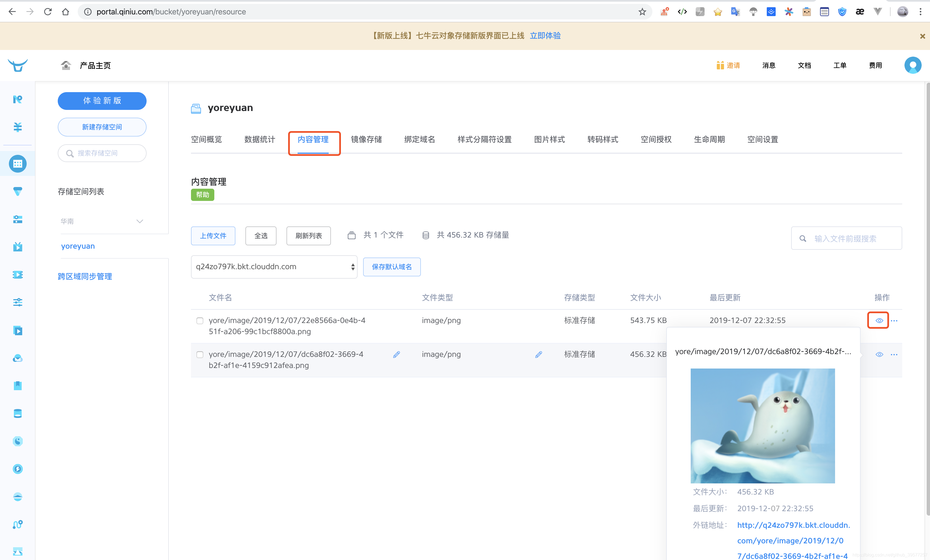The width and height of the screenshot is (930, 560).
Task: Open the Chrome three-dot menu
Action: (921, 12)
